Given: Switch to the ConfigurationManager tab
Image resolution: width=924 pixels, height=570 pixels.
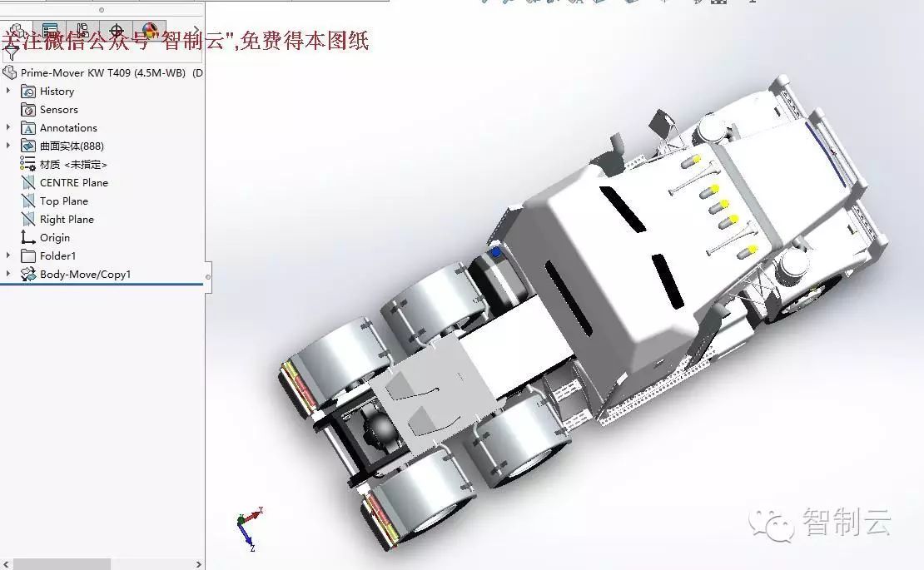Looking at the screenshot, I should pyautogui.click(x=82, y=31).
